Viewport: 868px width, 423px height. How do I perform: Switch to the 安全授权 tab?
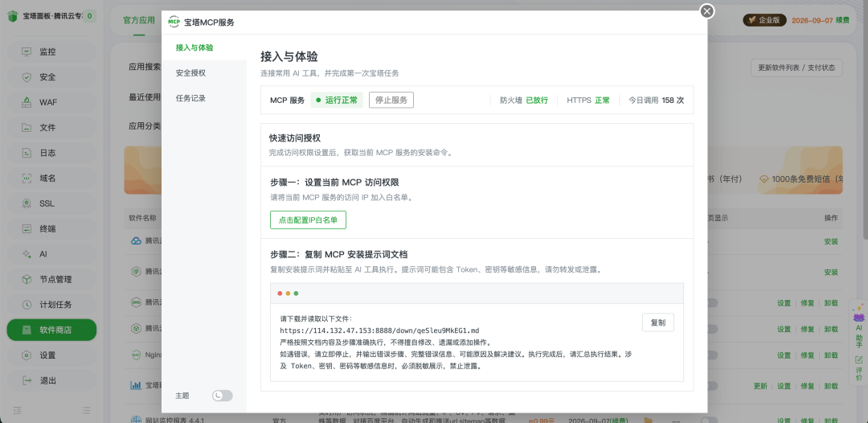[x=203, y=73]
